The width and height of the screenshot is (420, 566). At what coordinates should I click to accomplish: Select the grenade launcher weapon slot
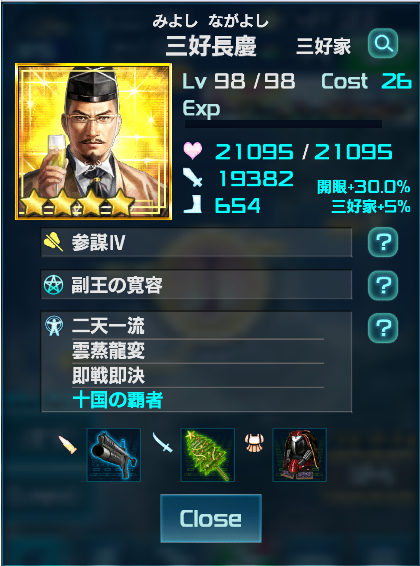pyautogui.click(x=114, y=455)
